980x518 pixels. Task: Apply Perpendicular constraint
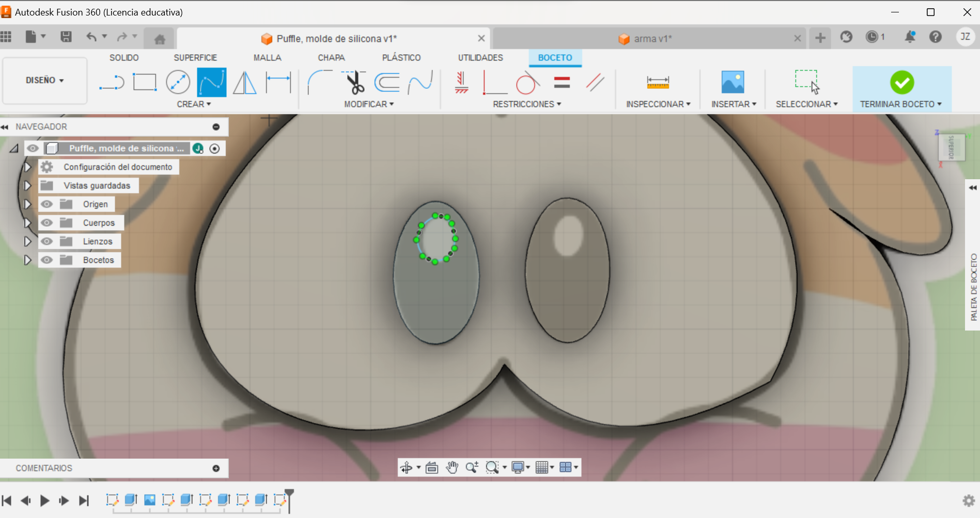coord(495,83)
